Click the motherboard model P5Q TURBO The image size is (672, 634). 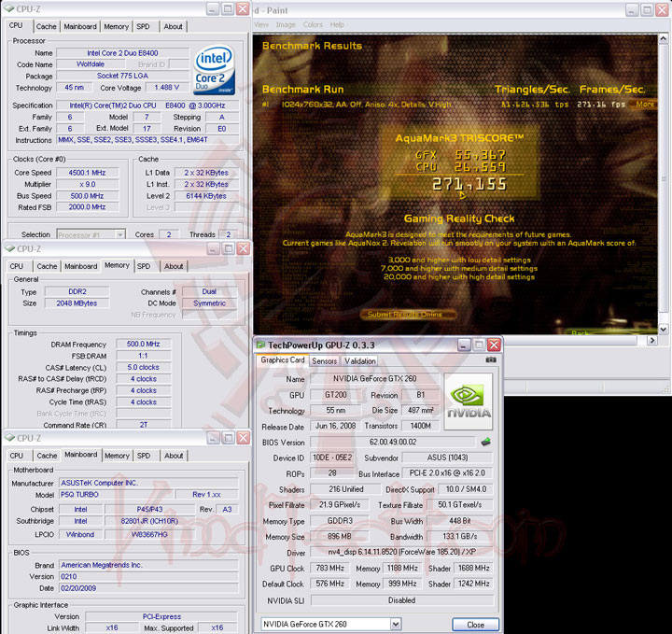tap(116, 495)
